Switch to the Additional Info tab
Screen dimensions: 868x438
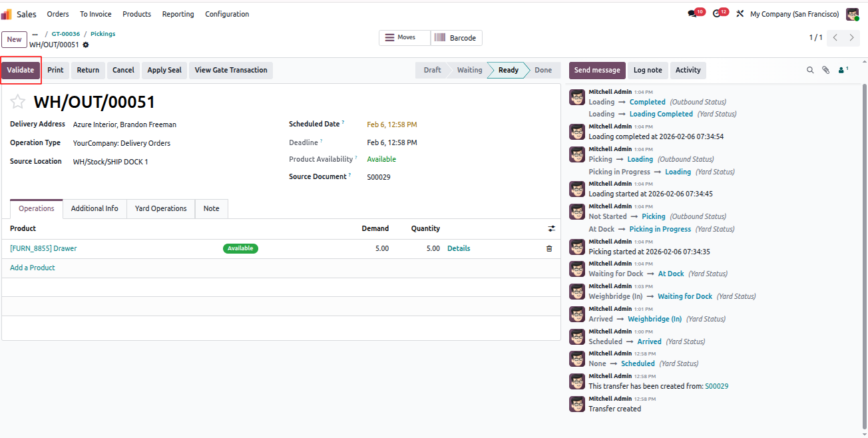[x=95, y=208]
